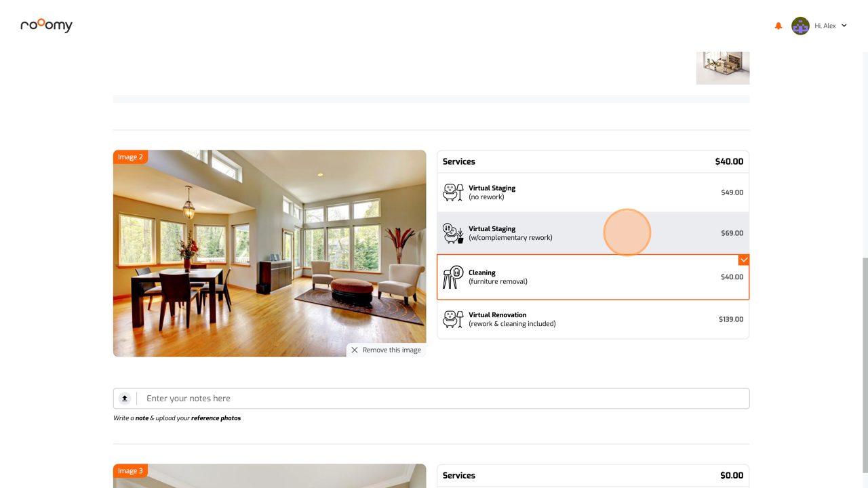Click the Image 2 dining room photo
868x488 pixels.
tap(270, 253)
